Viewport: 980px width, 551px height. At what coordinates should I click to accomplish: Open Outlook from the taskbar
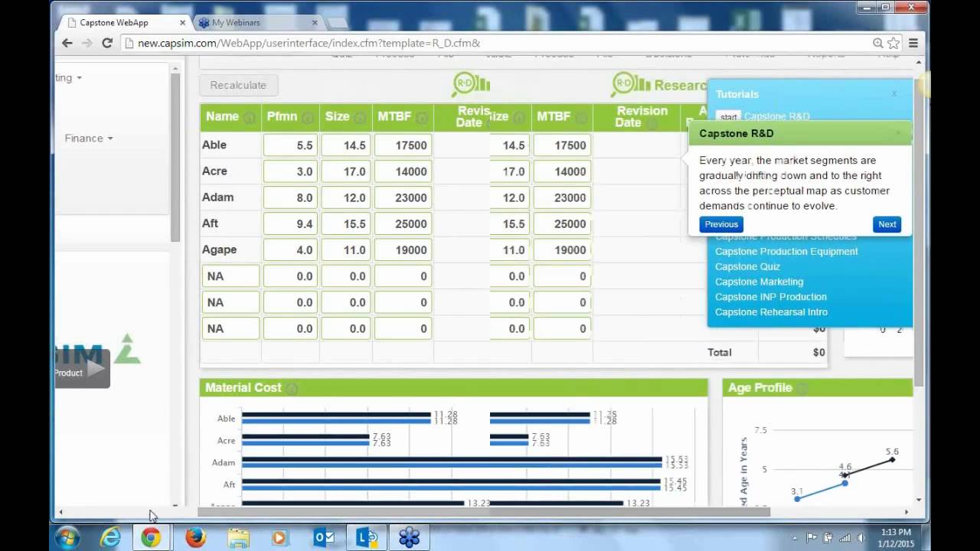325,538
